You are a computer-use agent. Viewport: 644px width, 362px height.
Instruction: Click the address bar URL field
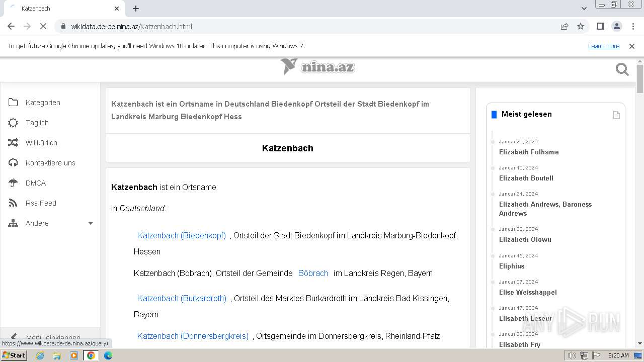[302, 27]
